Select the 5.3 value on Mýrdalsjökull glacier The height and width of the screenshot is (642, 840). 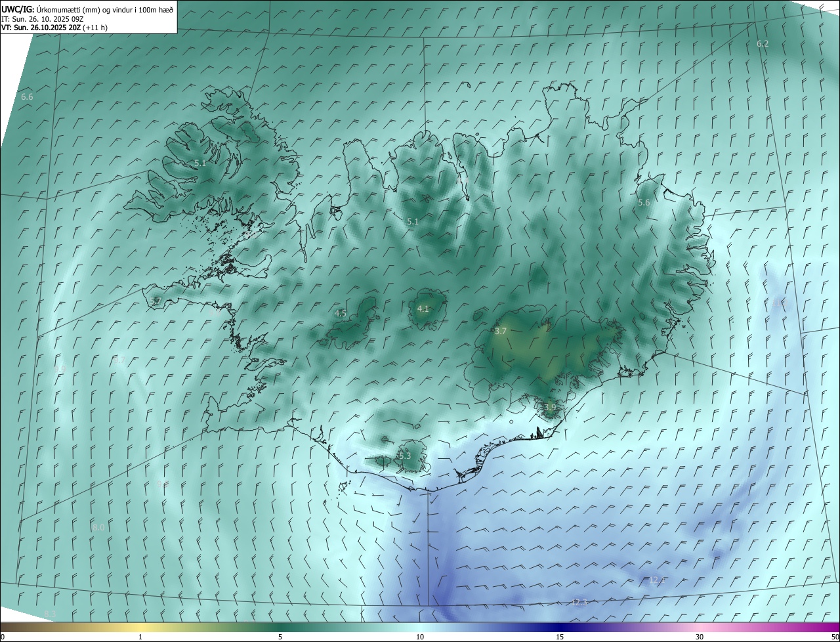pos(404,456)
